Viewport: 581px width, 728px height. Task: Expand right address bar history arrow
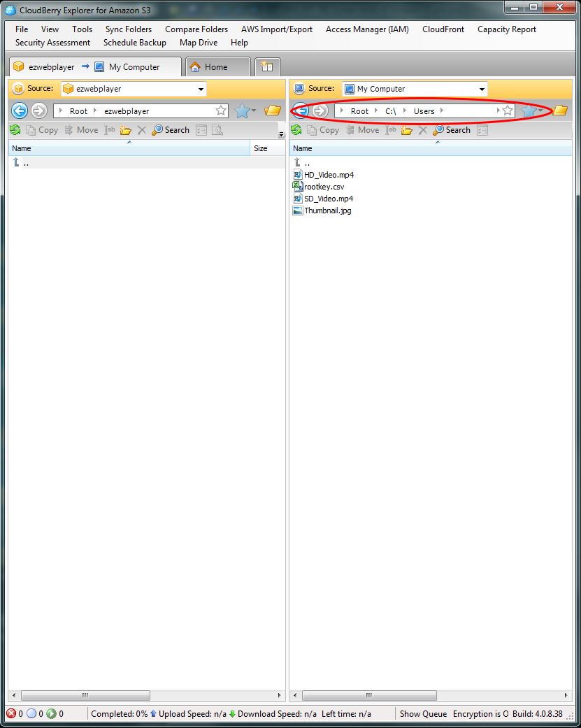tap(498, 110)
